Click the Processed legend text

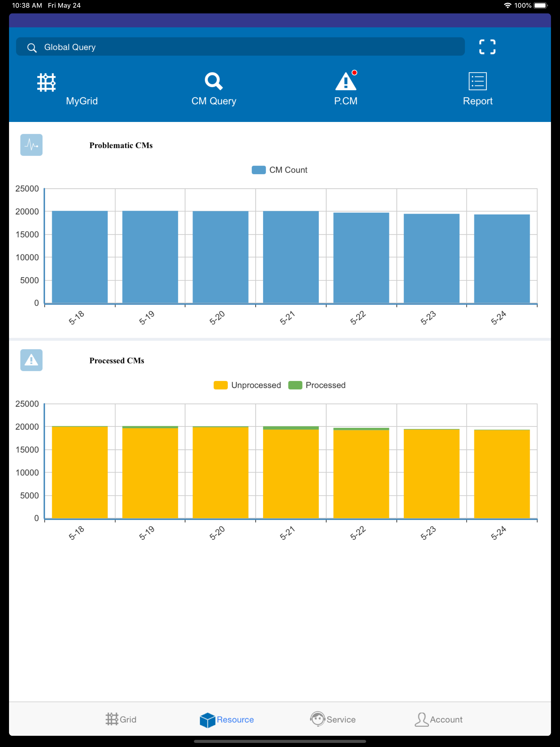326,385
